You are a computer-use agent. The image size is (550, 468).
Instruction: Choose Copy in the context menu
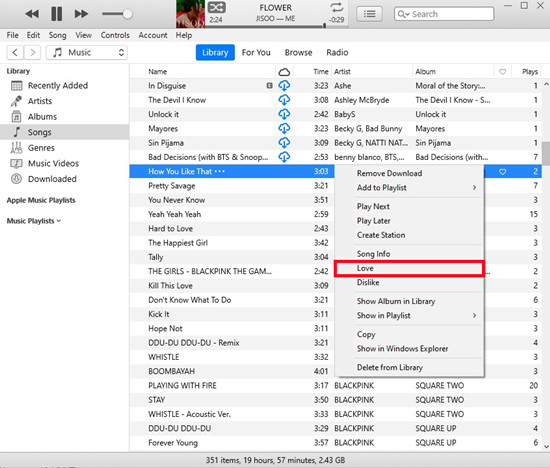(409, 334)
